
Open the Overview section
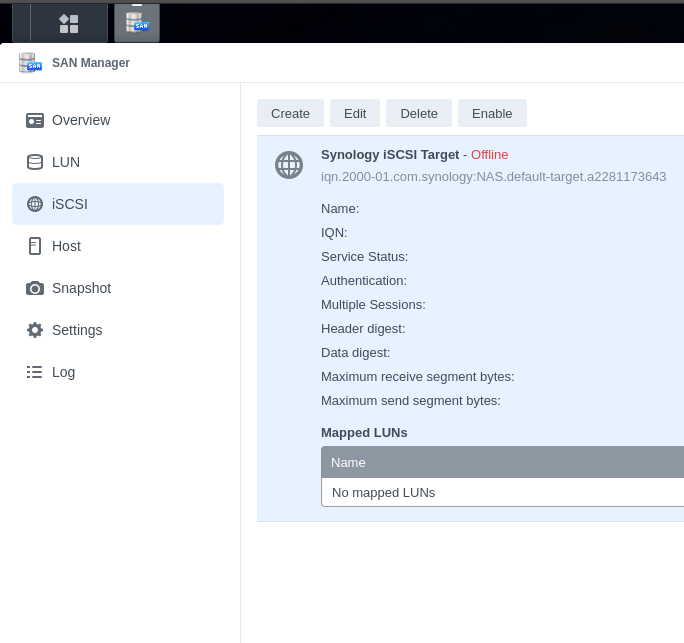(x=118, y=120)
